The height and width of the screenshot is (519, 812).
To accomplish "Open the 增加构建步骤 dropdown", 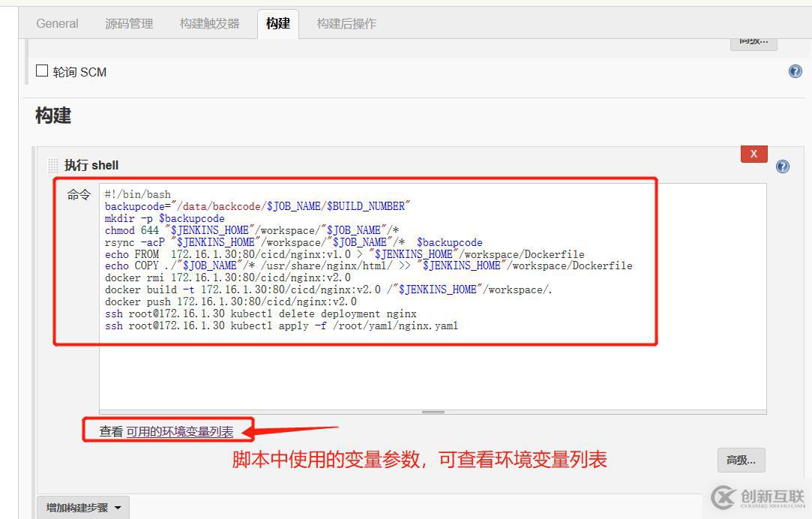I will [x=83, y=508].
